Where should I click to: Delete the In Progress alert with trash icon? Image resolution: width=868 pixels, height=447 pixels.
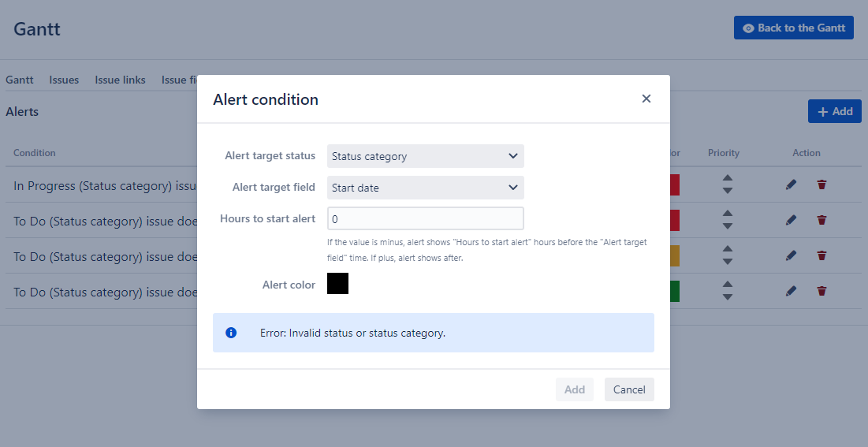click(x=821, y=184)
